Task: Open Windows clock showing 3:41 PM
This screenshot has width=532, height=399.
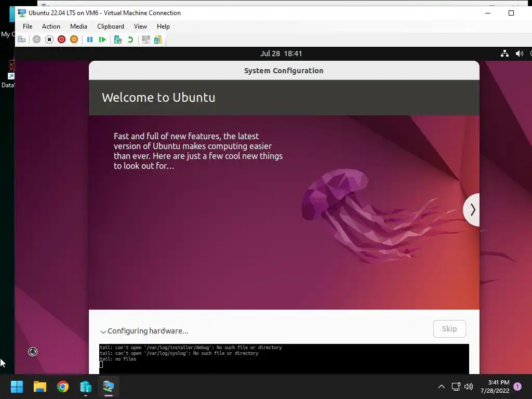Action: pyautogui.click(x=495, y=387)
